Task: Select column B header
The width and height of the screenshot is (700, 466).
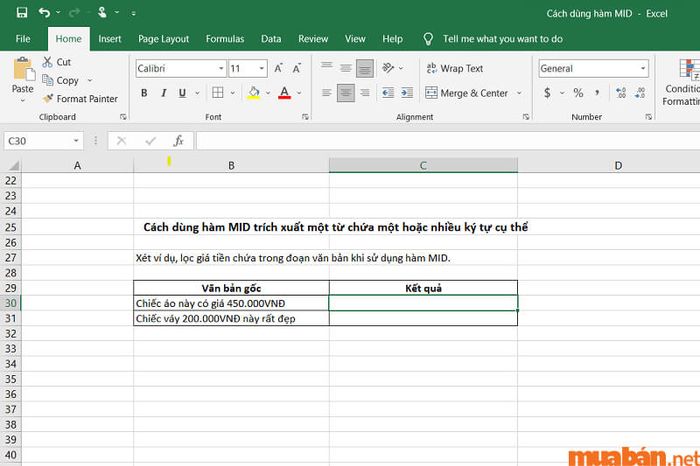Action: tap(231, 166)
